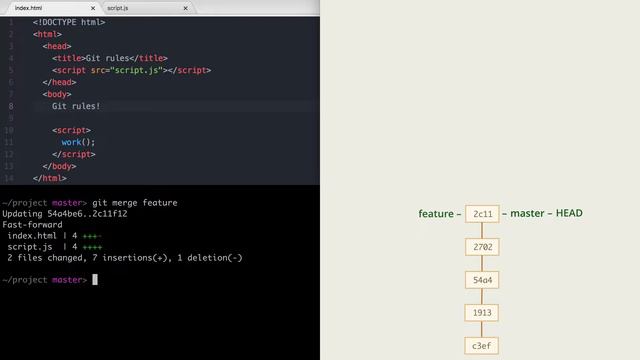Select commit node 2c11 in graph
The height and width of the screenshot is (360, 640).
[x=482, y=214]
